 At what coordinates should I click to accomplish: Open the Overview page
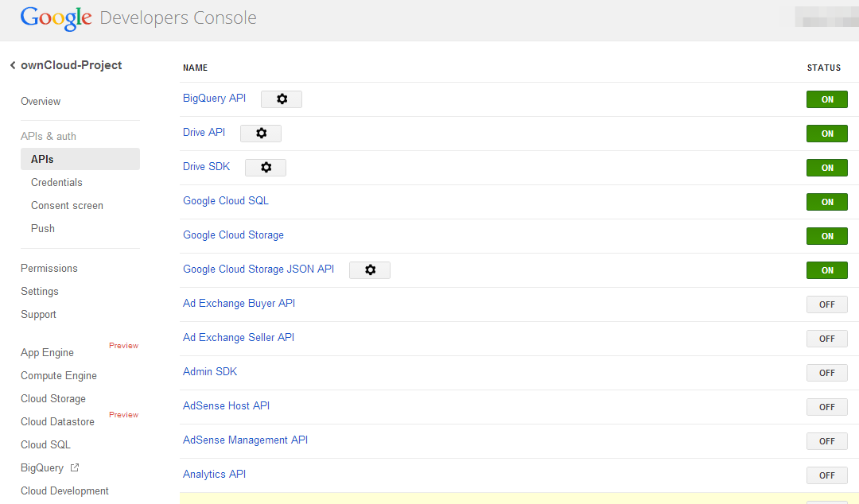coord(41,101)
